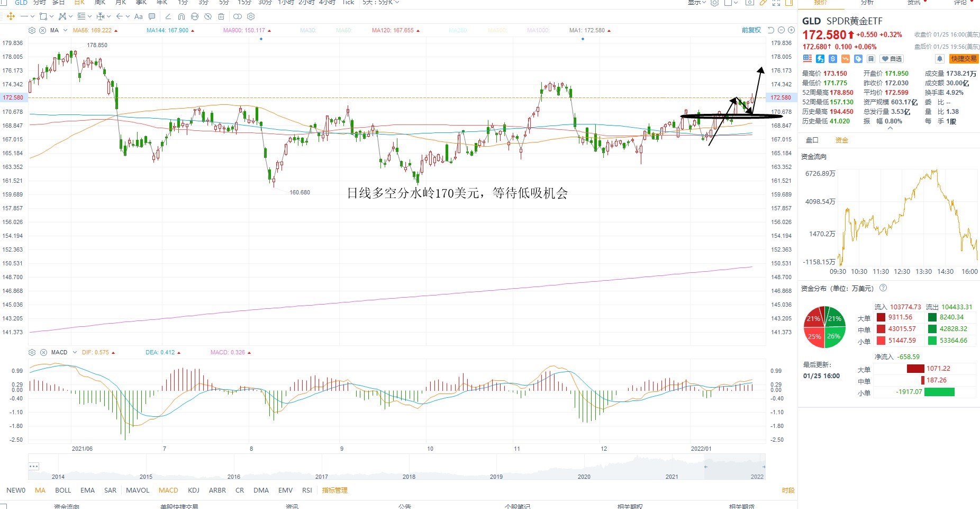Toggle hide drawings eye-slash icon

pyautogui.click(x=208, y=16)
